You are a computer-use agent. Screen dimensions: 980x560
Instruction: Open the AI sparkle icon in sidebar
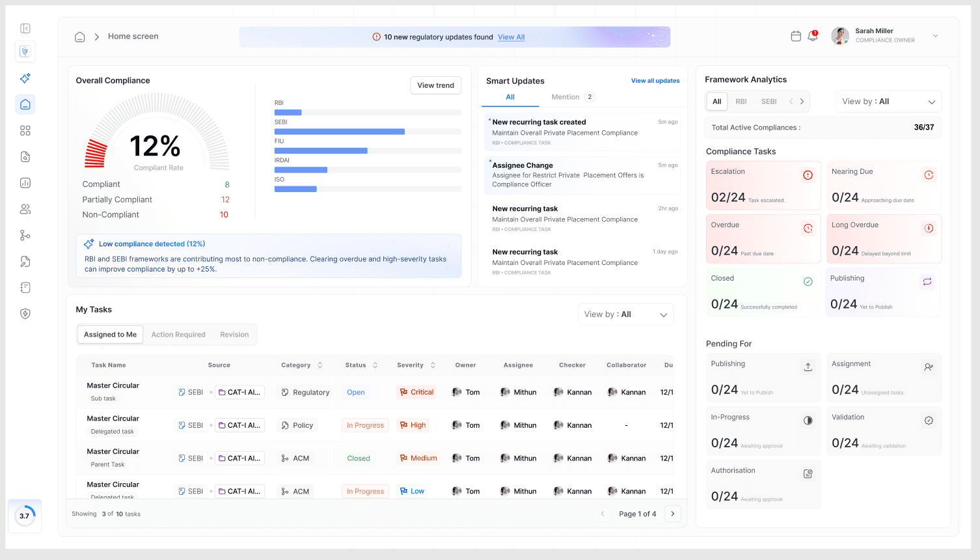25,78
